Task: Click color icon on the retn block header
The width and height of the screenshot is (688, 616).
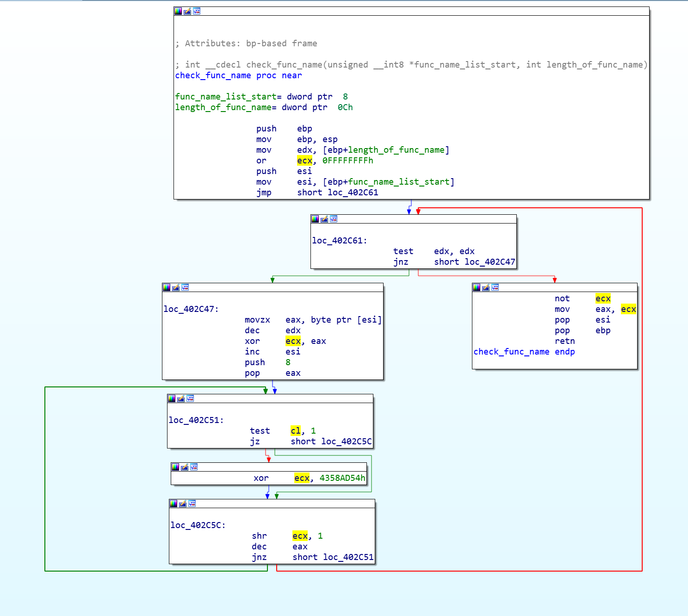Action: 477,287
